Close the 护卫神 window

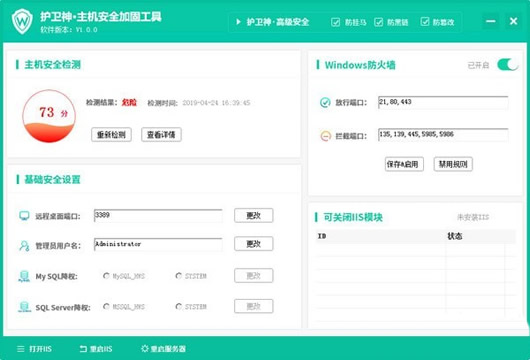(513, 21)
